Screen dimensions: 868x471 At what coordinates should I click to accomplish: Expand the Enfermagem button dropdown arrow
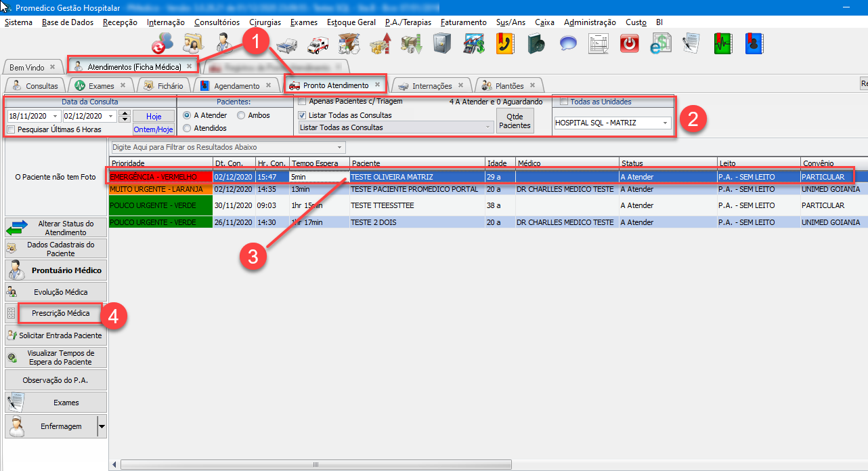(x=102, y=427)
